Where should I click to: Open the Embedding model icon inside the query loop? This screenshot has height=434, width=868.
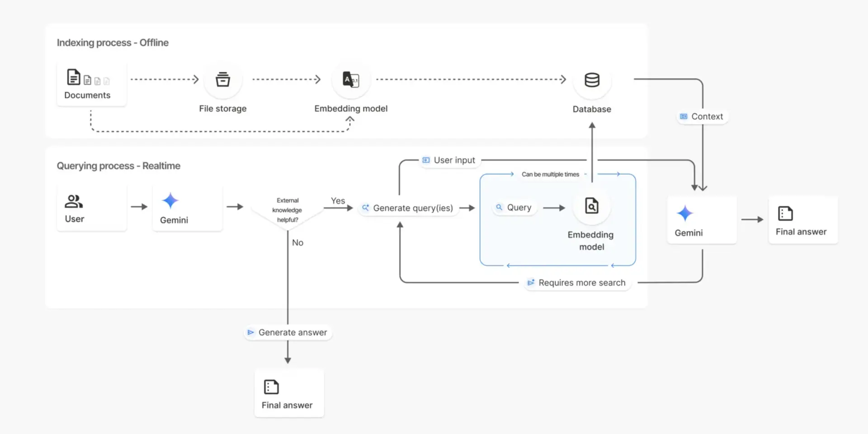click(591, 206)
